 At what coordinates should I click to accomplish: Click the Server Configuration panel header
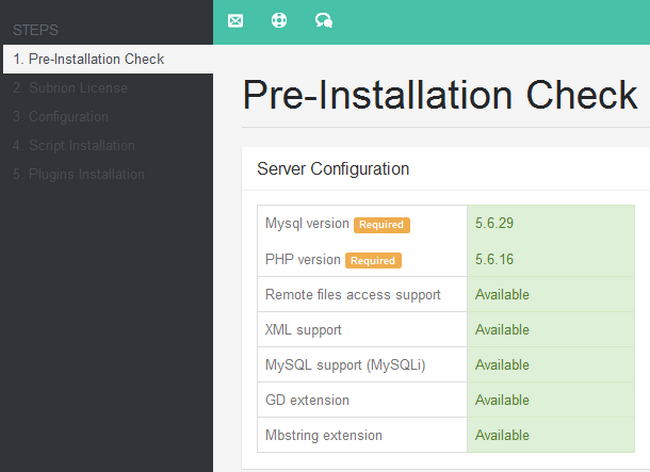click(333, 169)
